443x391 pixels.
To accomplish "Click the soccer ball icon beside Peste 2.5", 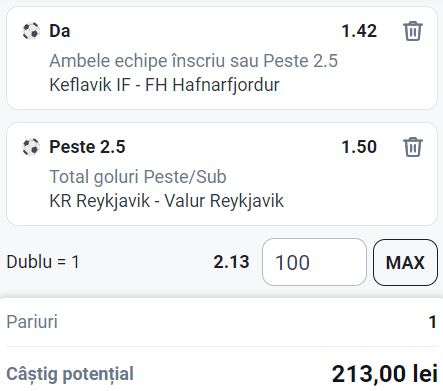I will 31,147.
